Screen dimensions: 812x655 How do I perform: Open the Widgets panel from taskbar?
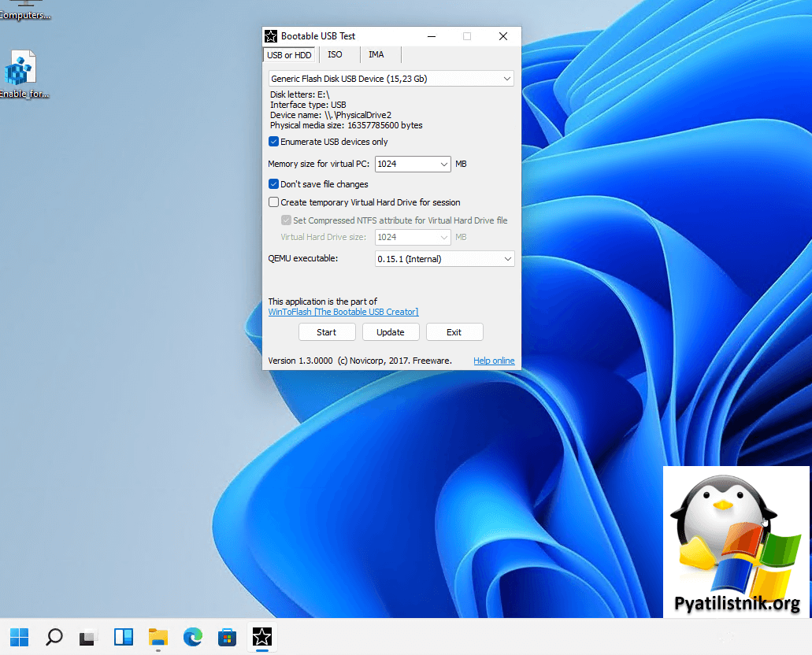coord(124,636)
